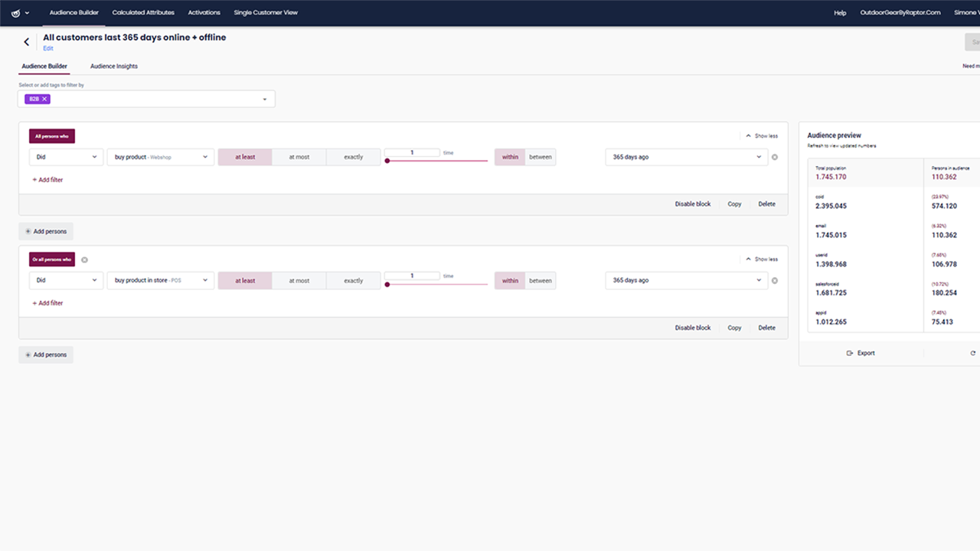Add filter to the POS block
This screenshot has height=551, width=980.
47,303
